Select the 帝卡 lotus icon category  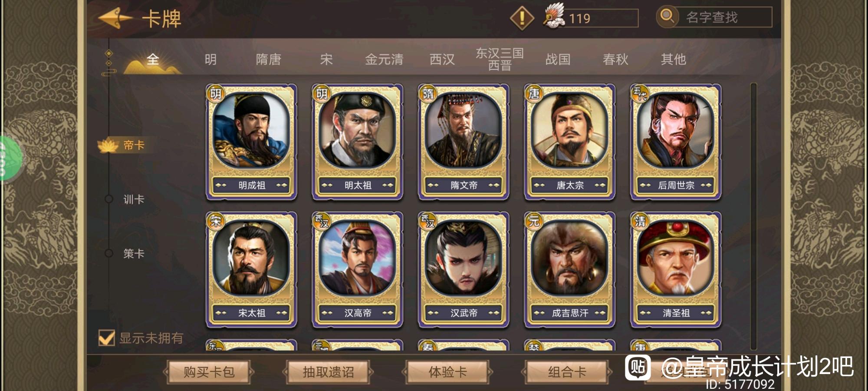(108, 145)
